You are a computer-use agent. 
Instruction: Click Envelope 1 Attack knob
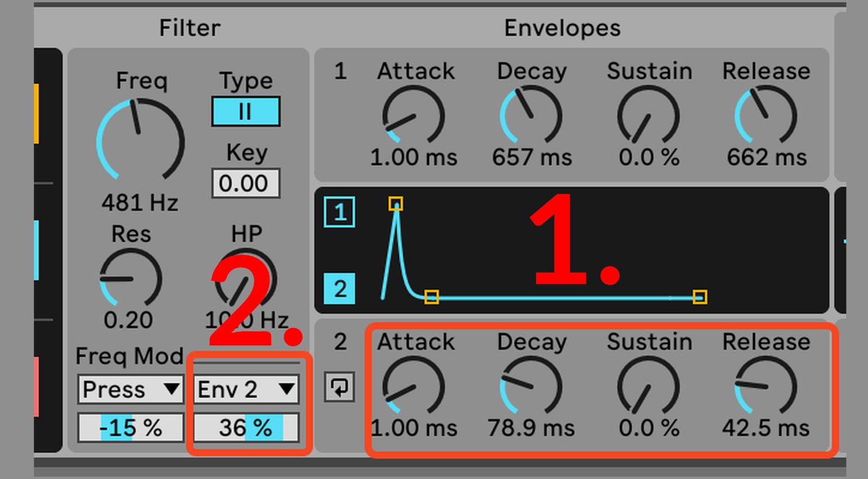[414, 117]
